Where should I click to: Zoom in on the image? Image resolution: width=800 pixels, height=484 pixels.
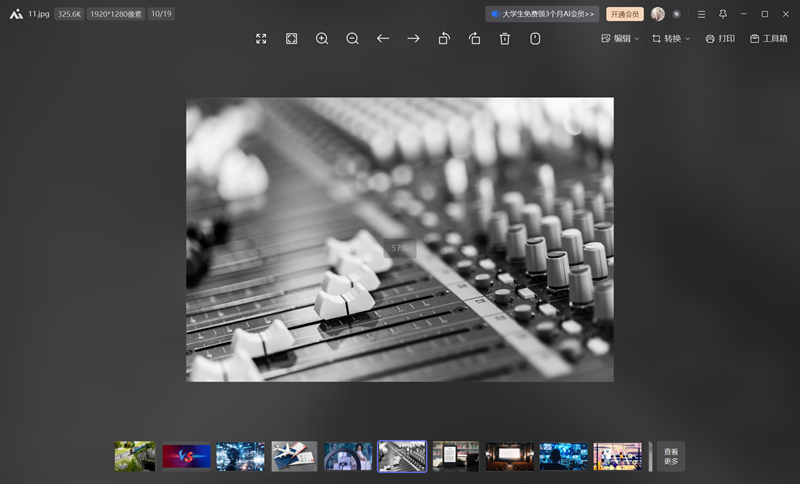322,38
